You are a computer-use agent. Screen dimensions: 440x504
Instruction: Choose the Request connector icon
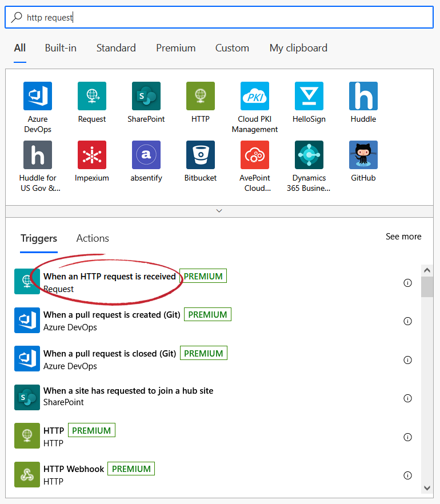click(x=92, y=96)
